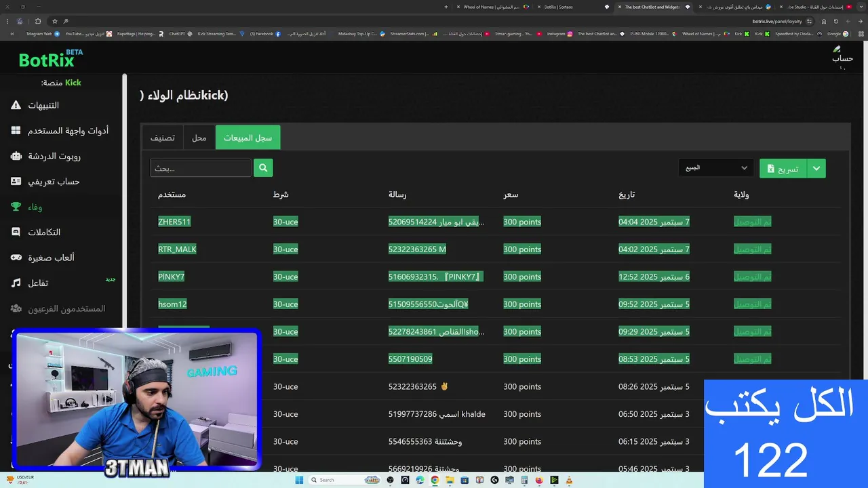The image size is (868, 488).
Task: Open the account avatar labeled حساب
Action: coord(842,58)
